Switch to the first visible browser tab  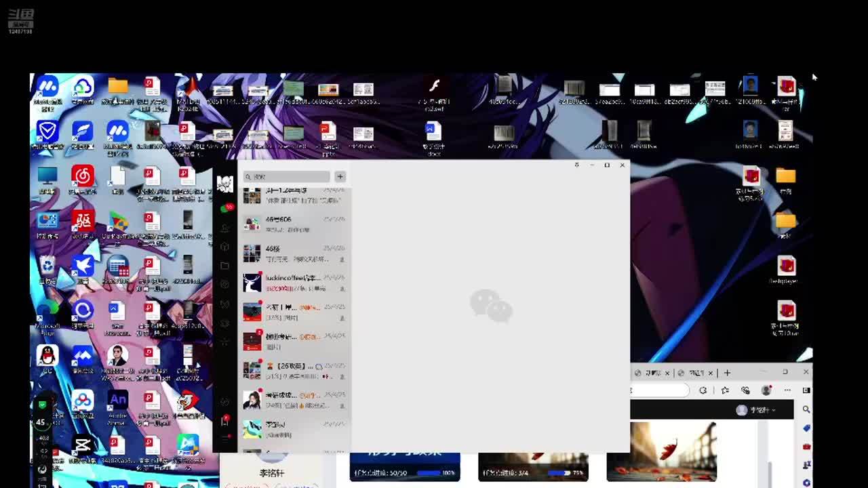652,373
